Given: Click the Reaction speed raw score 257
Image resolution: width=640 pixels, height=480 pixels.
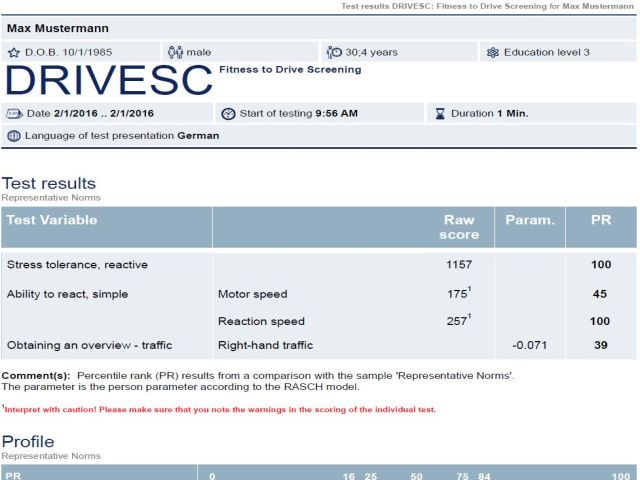Looking at the screenshot, I should [x=457, y=321].
